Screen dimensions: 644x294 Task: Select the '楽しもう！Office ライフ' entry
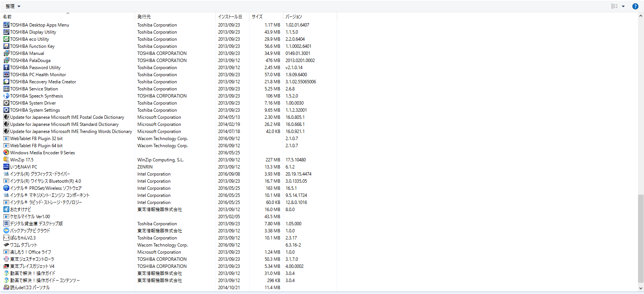click(x=31, y=252)
